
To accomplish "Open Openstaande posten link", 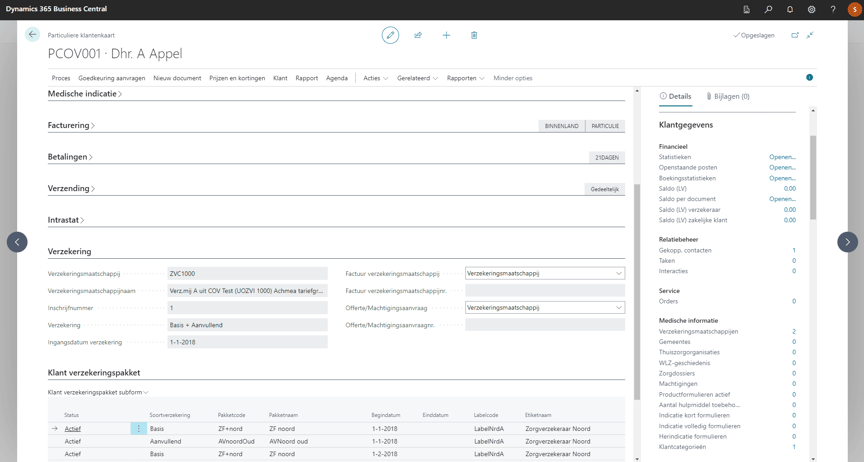I will coord(782,168).
